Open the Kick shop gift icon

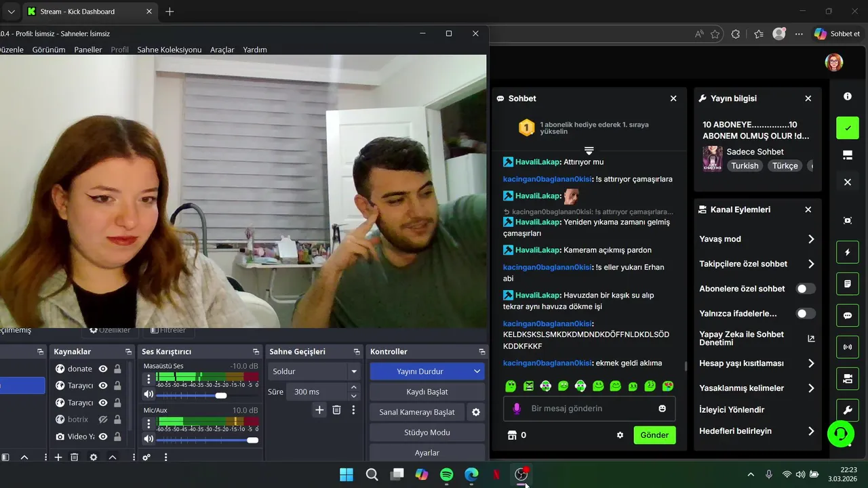coord(512,435)
